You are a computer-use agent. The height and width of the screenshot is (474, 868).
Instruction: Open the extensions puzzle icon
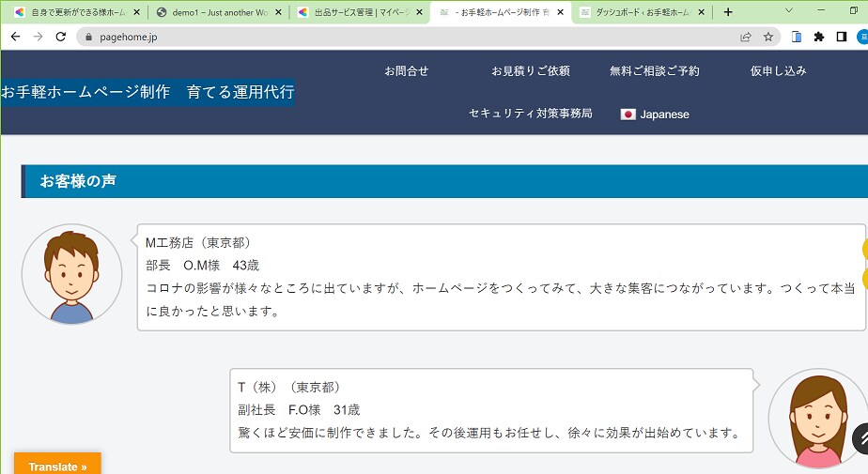[819, 37]
